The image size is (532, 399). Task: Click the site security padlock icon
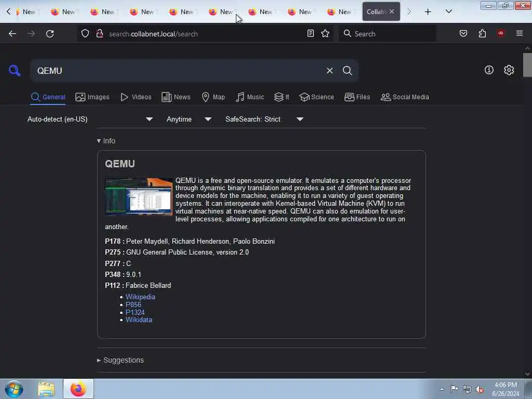click(100, 34)
